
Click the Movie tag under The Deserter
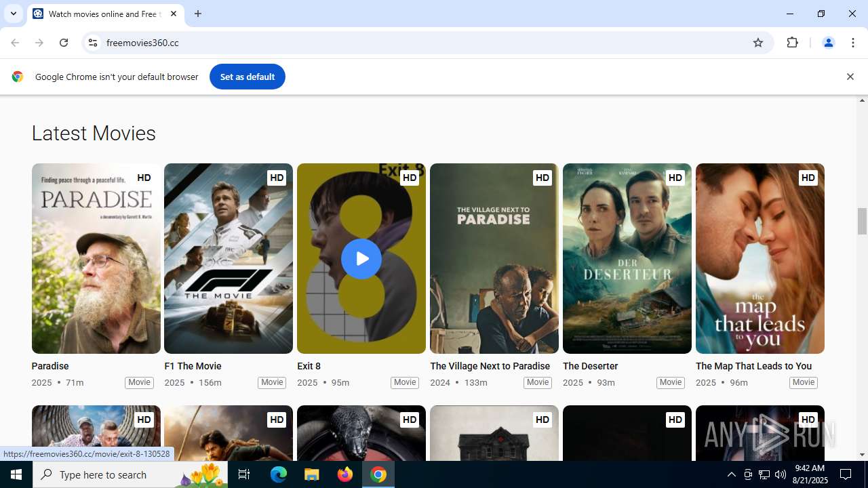click(x=671, y=382)
